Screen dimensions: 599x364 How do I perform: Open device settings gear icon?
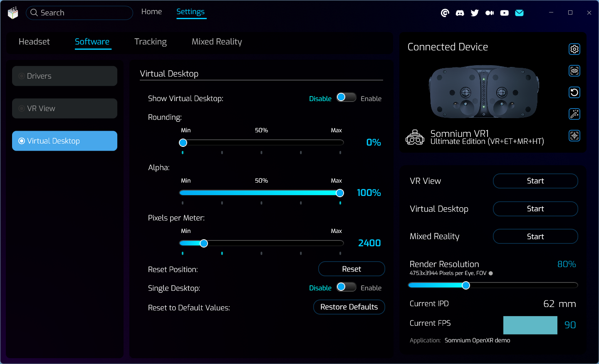click(x=574, y=49)
